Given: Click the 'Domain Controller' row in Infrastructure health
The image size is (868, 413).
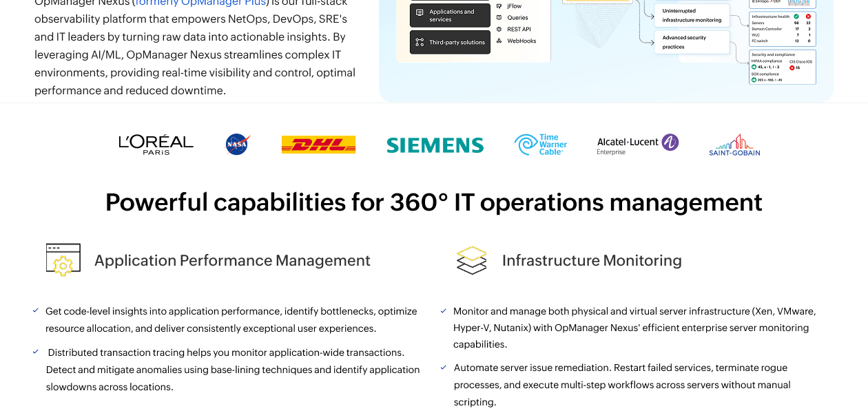Looking at the screenshot, I should click(783, 29).
